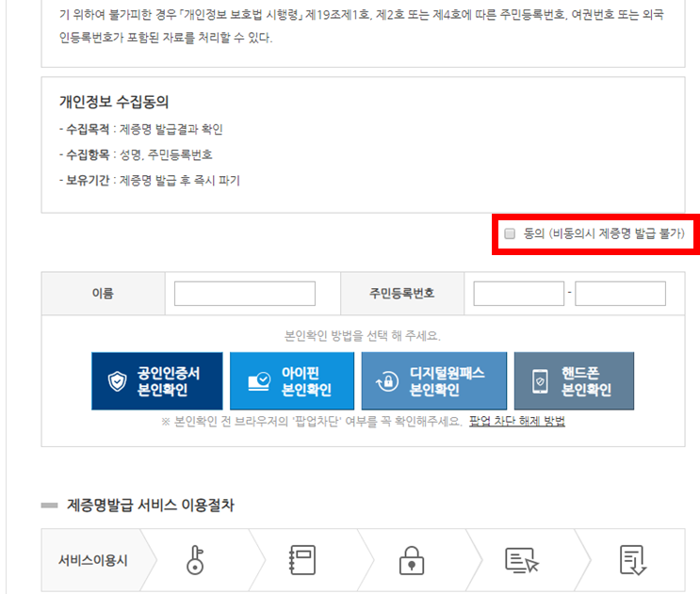Click the 본인확인 방법을 선택 해 주세요 text
The image size is (700, 594).
click(363, 336)
